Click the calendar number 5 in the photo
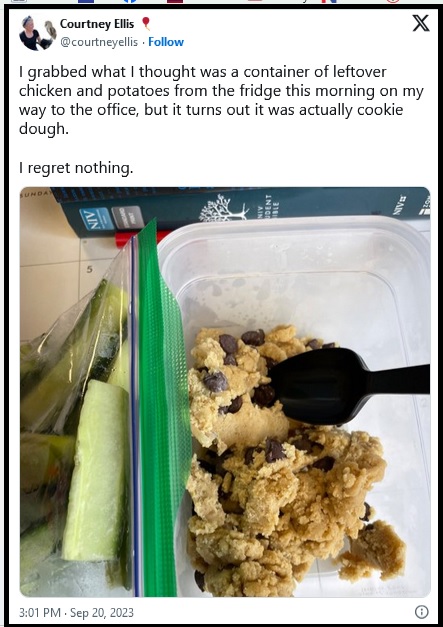 click(90, 269)
